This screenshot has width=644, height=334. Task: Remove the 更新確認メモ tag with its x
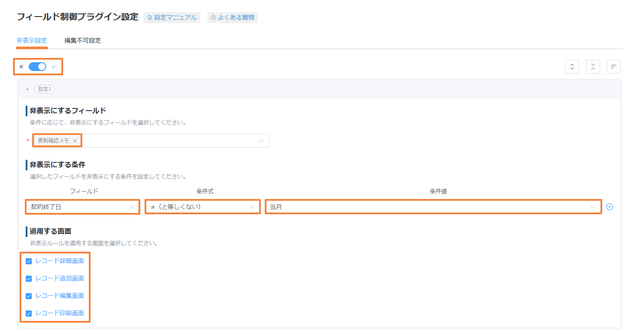[x=75, y=141]
